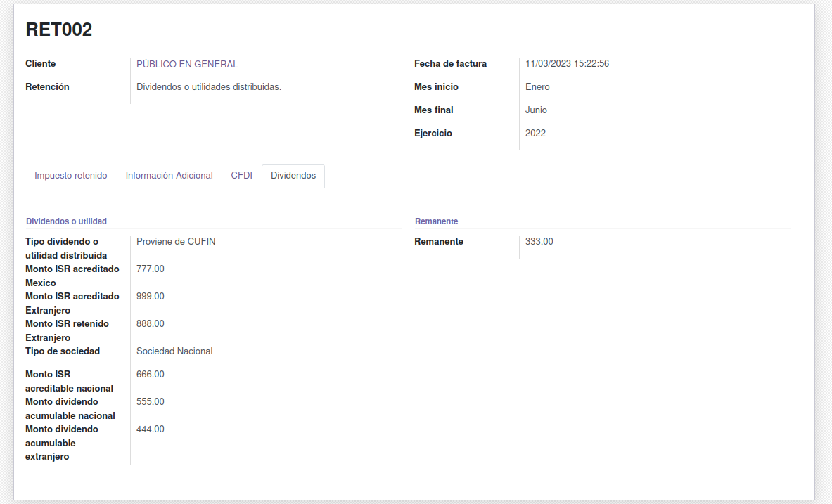Click the Ejercicio value 2022
The width and height of the screenshot is (832, 504).
pos(535,134)
